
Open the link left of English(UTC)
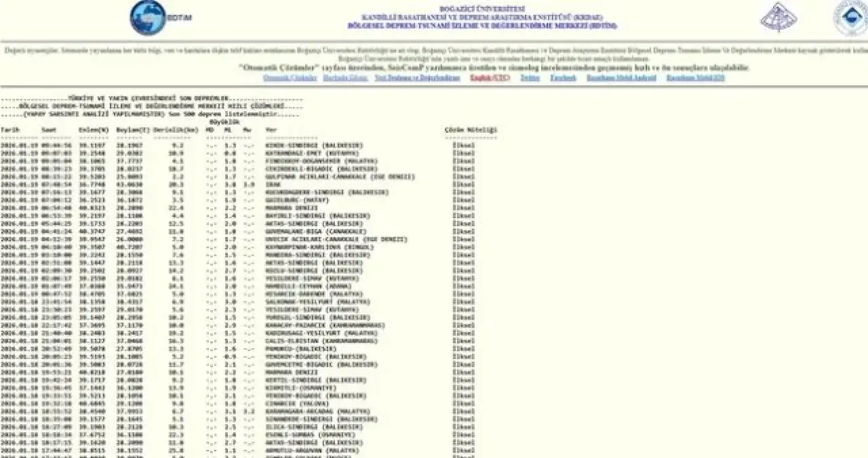pyautogui.click(x=417, y=78)
